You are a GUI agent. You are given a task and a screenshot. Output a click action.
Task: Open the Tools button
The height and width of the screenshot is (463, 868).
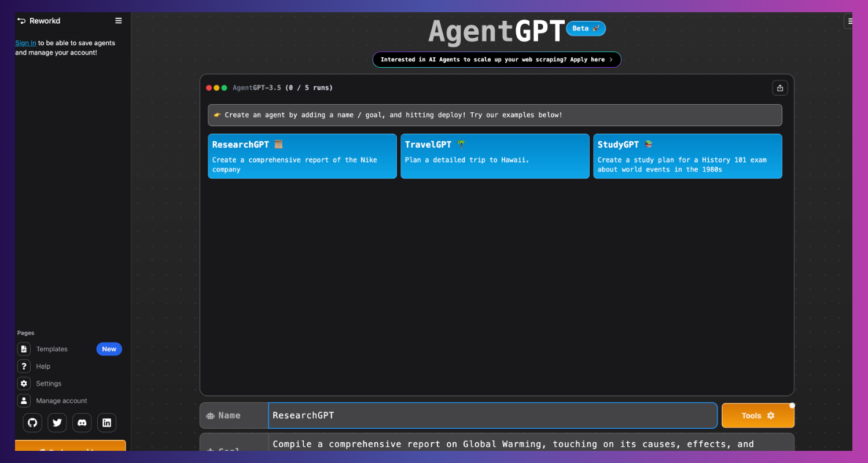[758, 416]
